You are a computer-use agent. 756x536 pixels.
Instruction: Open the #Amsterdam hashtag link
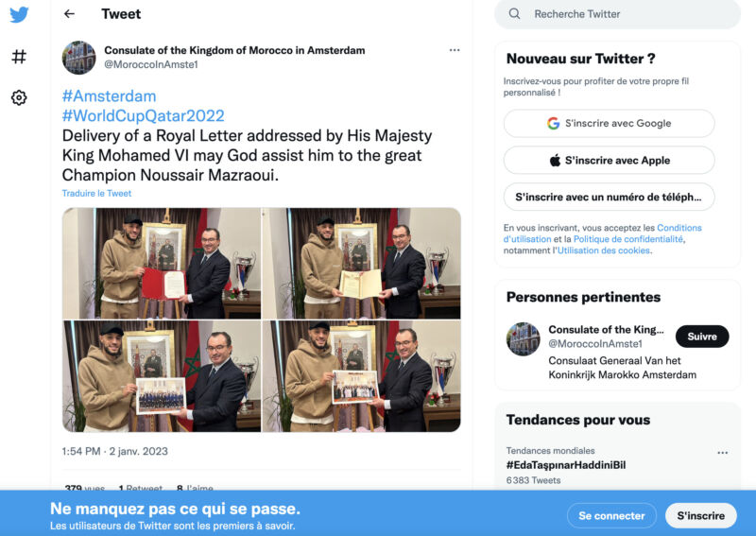109,96
